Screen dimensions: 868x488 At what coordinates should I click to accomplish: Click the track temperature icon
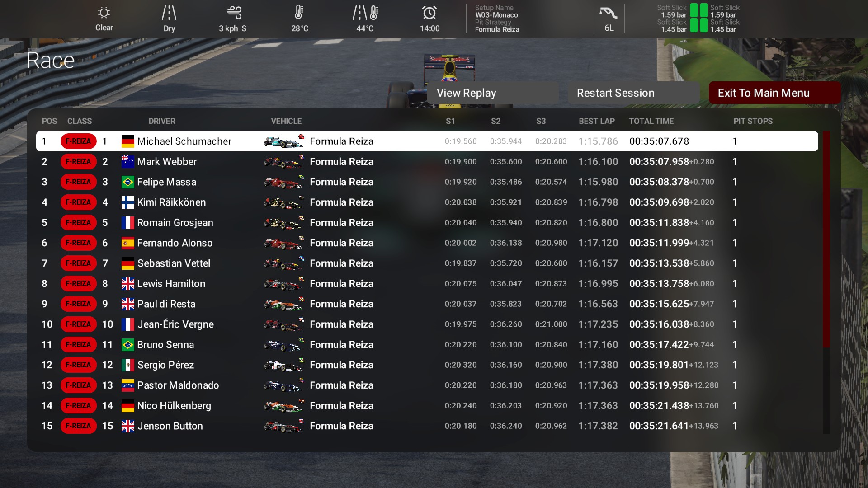click(x=365, y=13)
